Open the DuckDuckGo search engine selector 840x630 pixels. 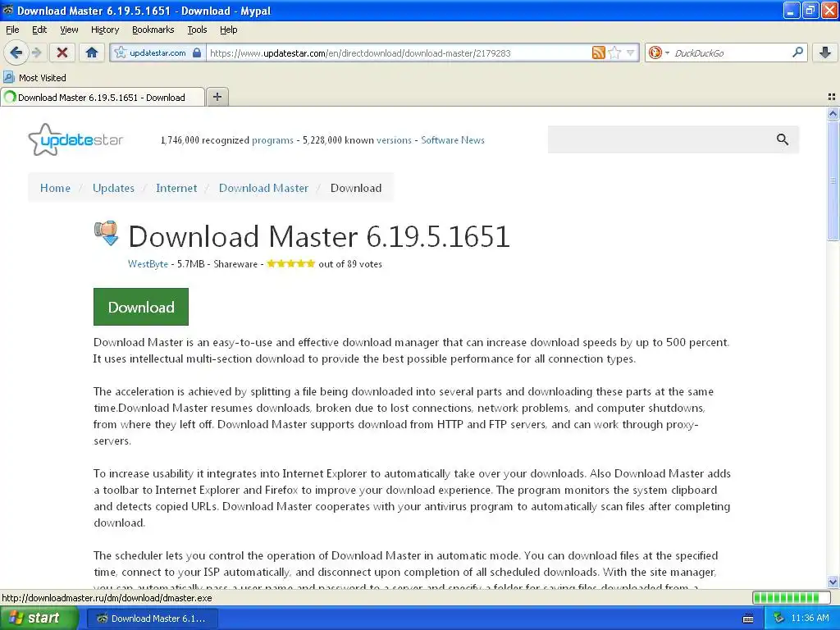659,52
